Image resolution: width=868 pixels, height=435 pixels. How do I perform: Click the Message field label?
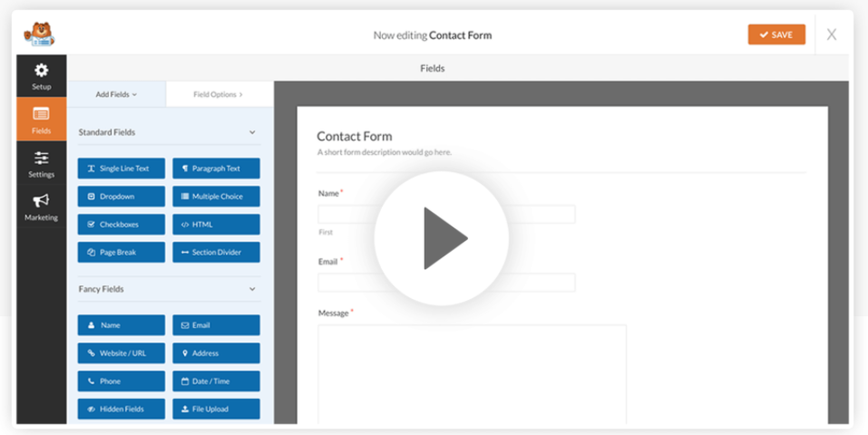coord(333,313)
